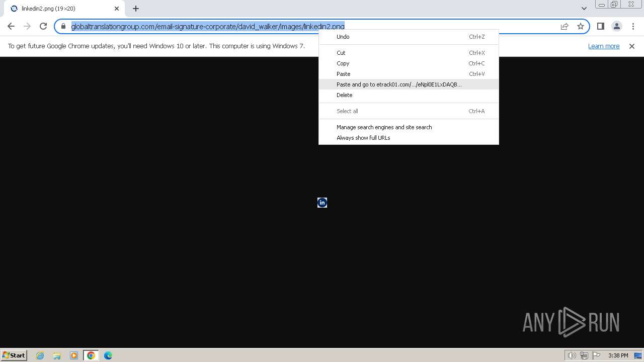Viewport: 644px width, 362px height.
Task: Bookmark this tab with star icon
Action: click(x=581, y=26)
